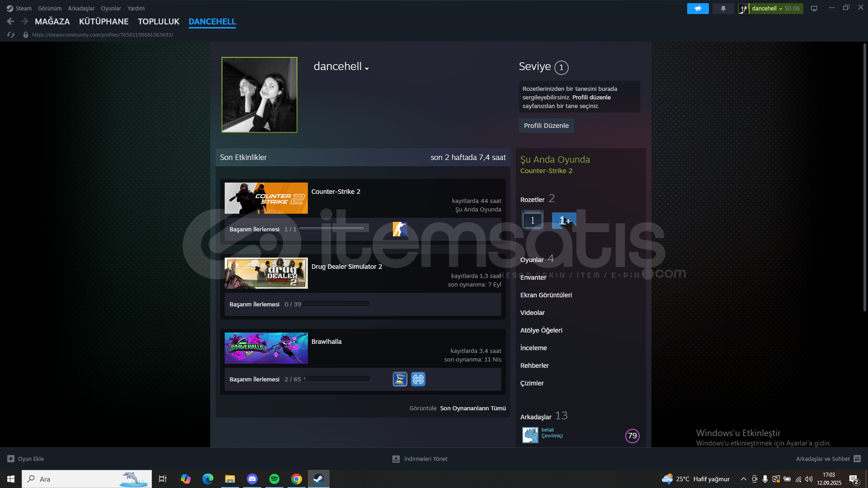Click the Profili Düzenle button

pos(546,126)
